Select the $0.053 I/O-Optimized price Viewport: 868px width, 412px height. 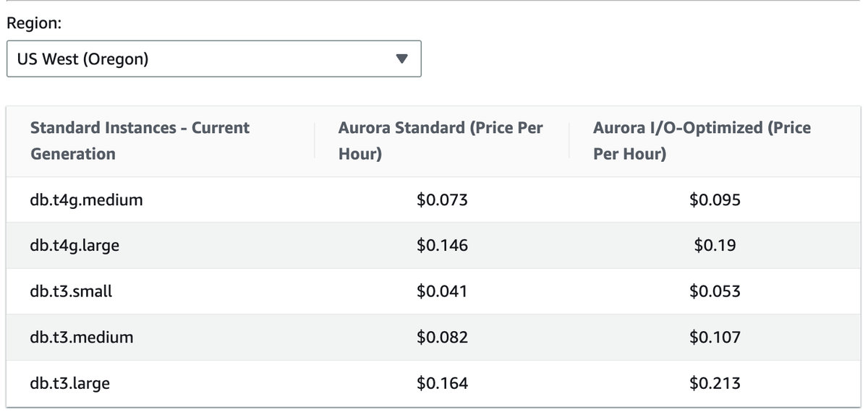(x=715, y=291)
